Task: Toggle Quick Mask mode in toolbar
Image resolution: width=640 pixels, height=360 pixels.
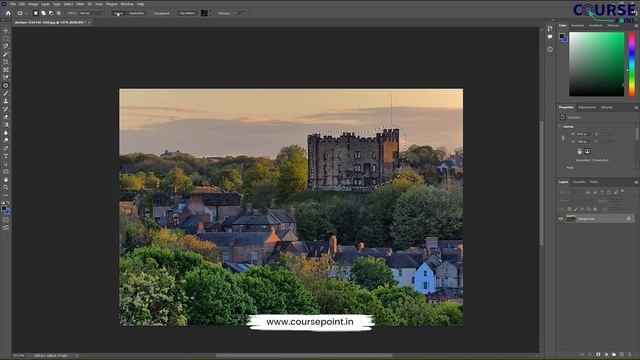Action: point(6,220)
